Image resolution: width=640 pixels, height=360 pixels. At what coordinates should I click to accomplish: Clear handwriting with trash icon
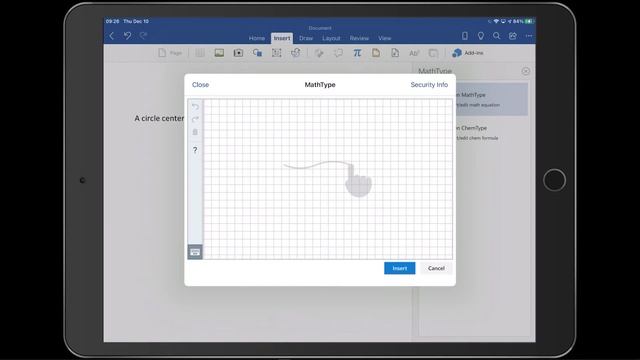click(x=195, y=132)
